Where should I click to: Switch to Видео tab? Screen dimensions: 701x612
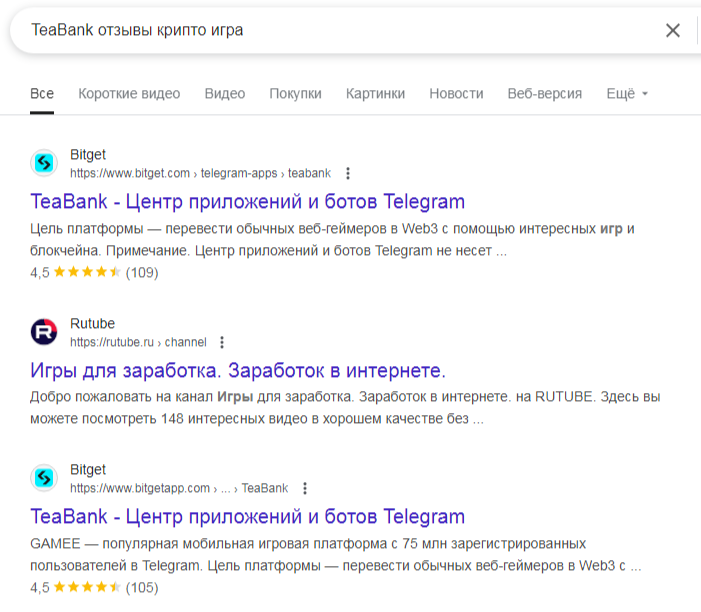[225, 94]
